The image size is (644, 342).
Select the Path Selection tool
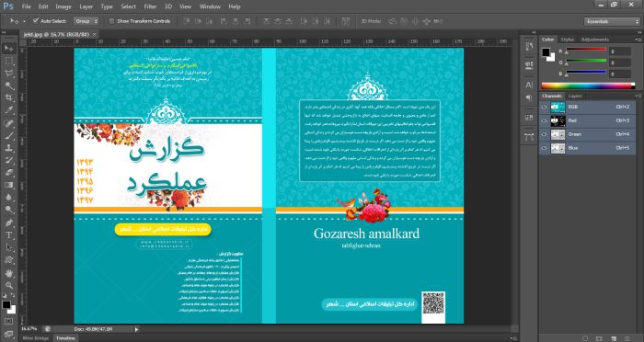tap(9, 247)
